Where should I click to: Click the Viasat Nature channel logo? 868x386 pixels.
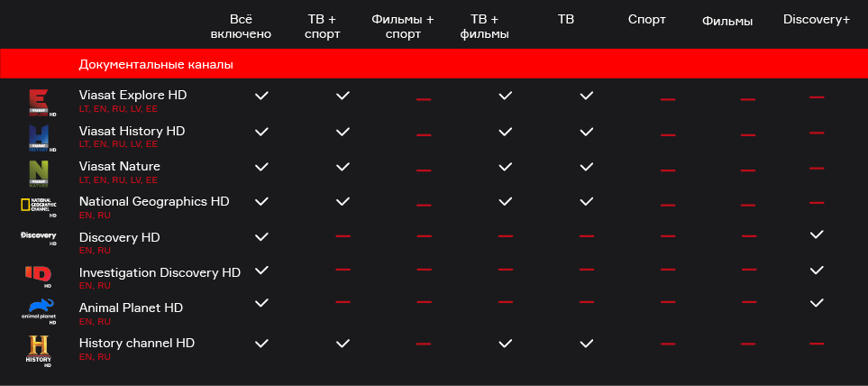click(40, 174)
